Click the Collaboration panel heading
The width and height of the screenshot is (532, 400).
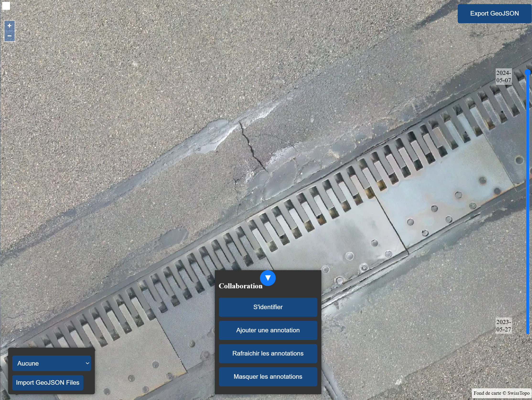pyautogui.click(x=240, y=286)
